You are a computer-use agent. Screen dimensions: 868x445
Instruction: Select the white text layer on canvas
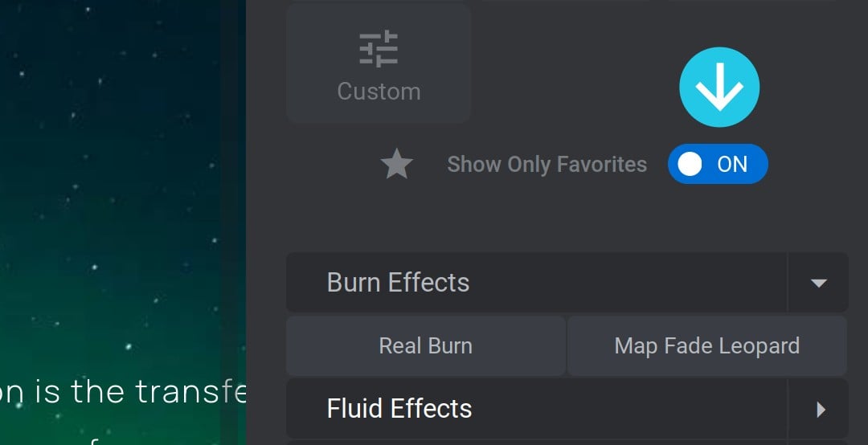pos(123,392)
